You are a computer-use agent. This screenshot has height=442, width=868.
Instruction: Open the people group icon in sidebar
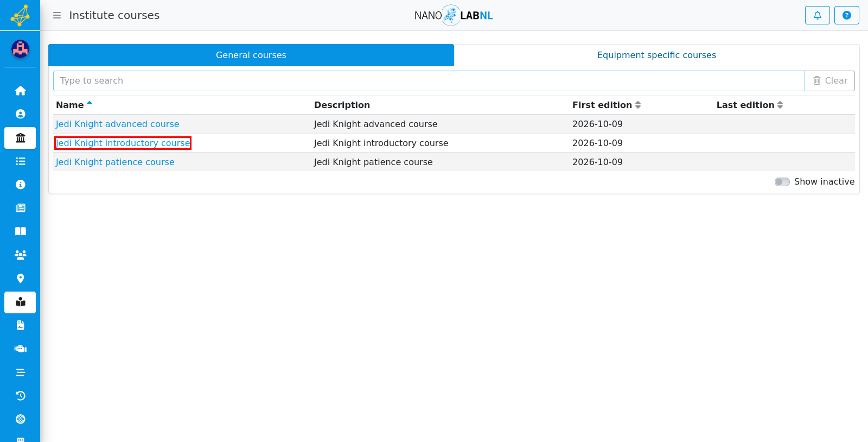pos(20,255)
